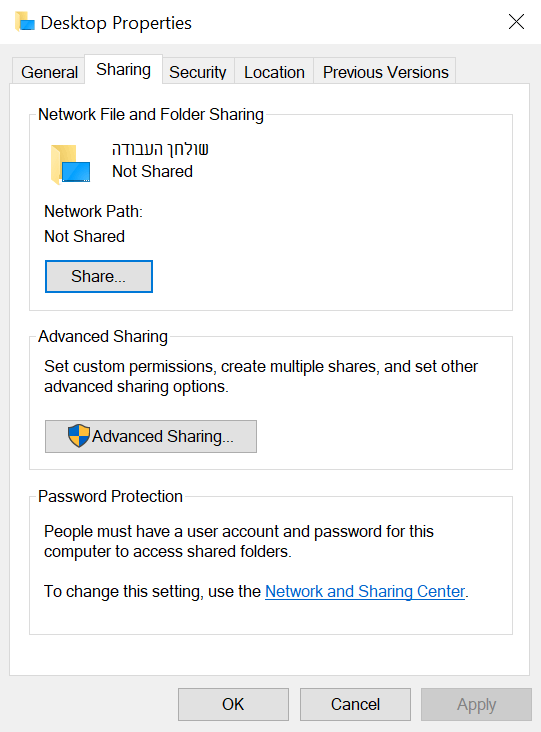Screen dimensions: 541x732
Task: Click the Network Path label
Action: (93, 211)
